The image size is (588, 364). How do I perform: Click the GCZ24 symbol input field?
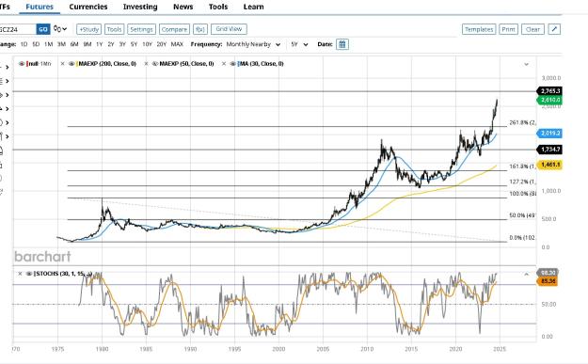[x=17, y=29]
